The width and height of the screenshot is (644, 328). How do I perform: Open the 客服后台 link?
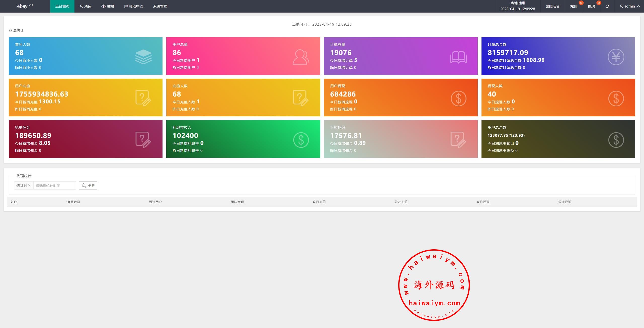[552, 6]
